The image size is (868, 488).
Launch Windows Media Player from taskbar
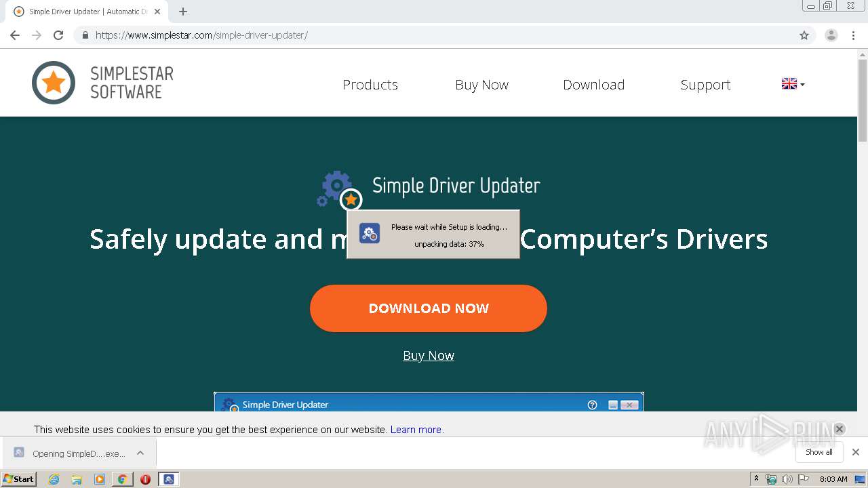click(x=100, y=479)
